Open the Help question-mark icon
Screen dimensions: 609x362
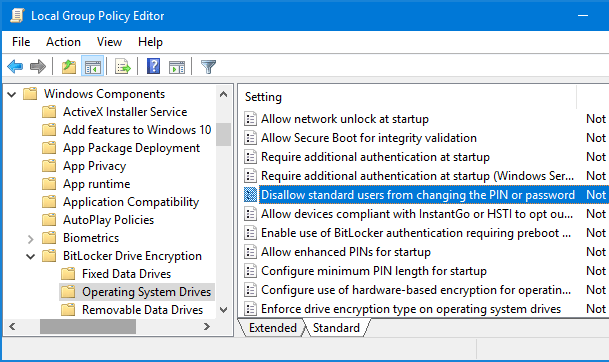point(153,66)
